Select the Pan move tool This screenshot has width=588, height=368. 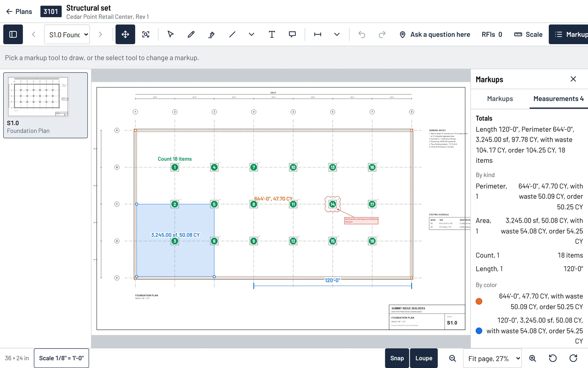[125, 34]
